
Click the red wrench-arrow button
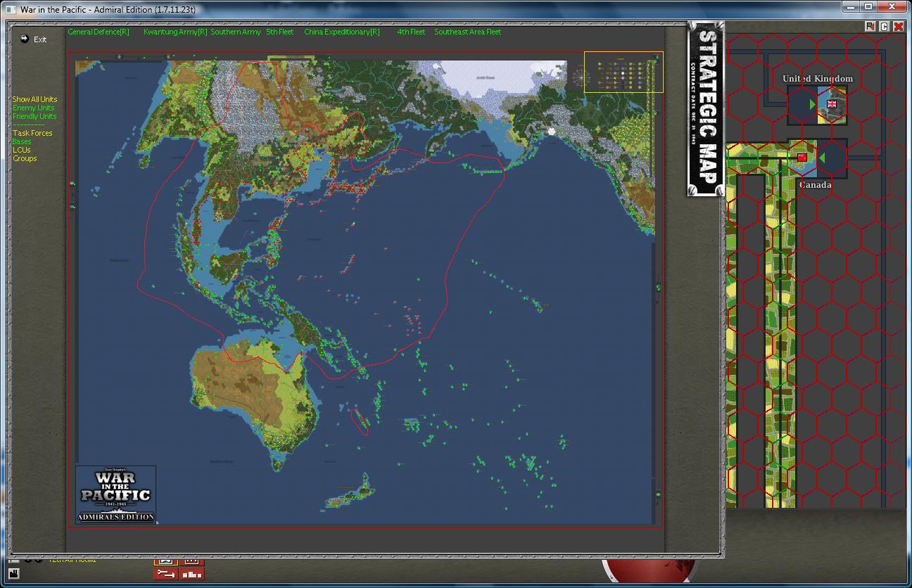coord(166,573)
